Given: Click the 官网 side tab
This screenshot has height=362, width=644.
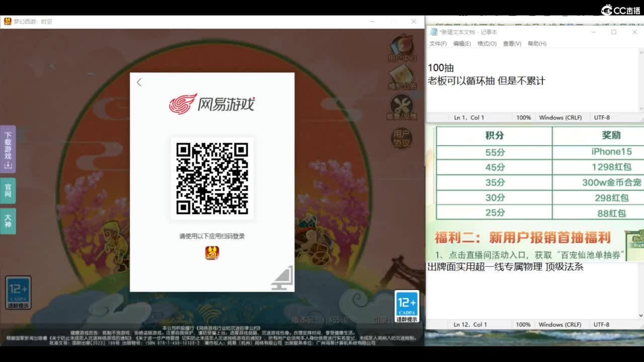Looking at the screenshot, I should [x=8, y=191].
